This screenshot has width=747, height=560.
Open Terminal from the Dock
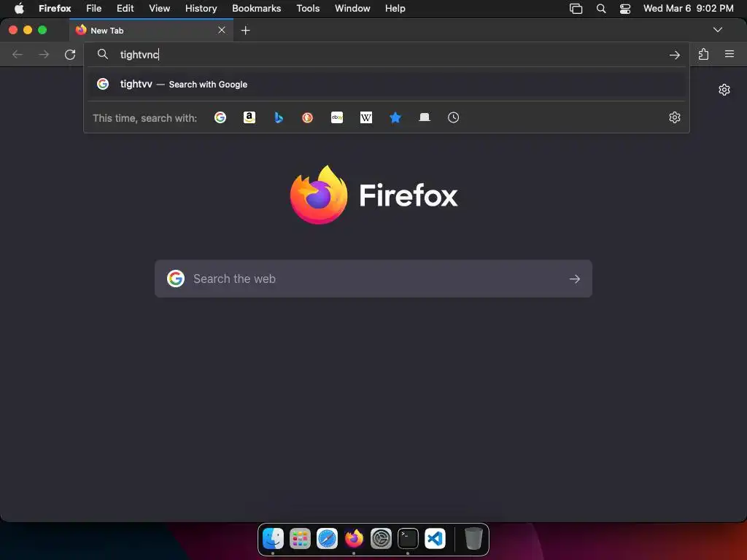[x=409, y=539]
